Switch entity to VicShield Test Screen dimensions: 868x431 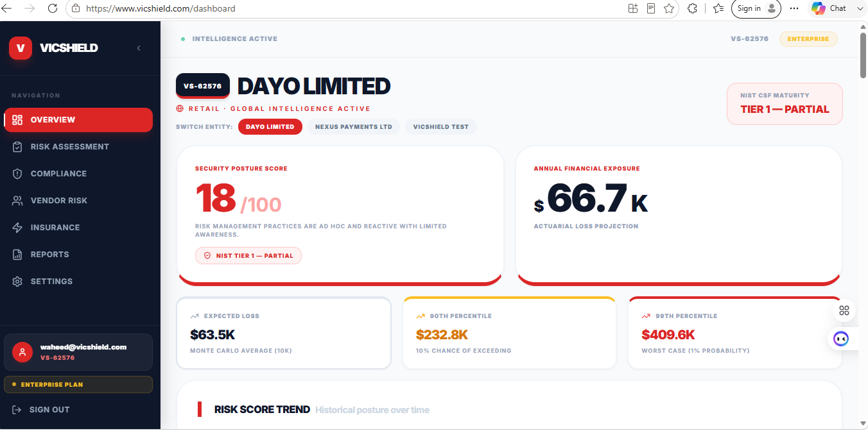pos(441,127)
